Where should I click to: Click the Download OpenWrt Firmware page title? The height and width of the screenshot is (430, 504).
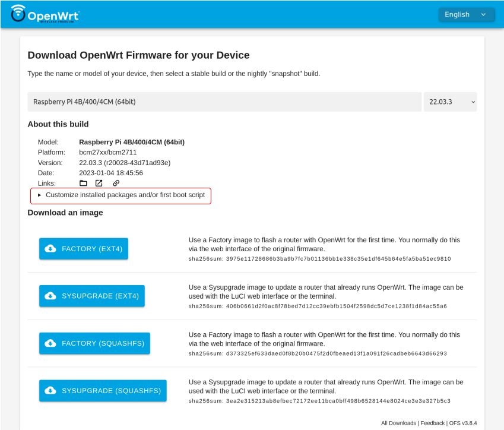138,55
